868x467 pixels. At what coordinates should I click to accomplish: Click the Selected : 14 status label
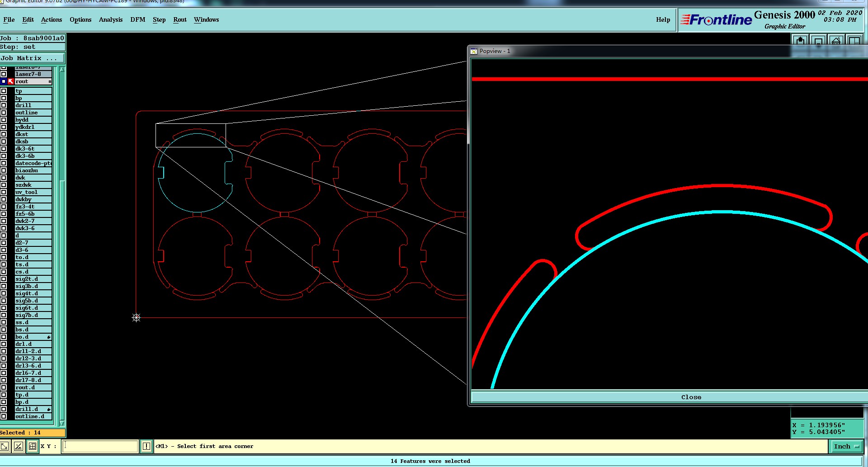click(x=33, y=433)
